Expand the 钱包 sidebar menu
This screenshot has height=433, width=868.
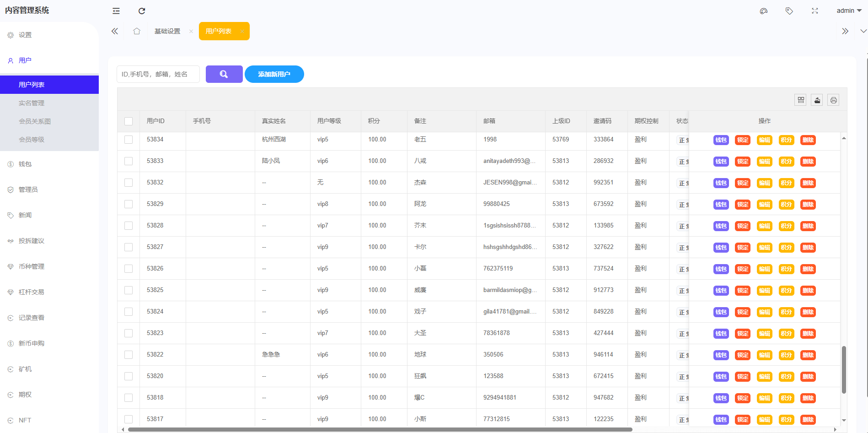pyautogui.click(x=25, y=164)
